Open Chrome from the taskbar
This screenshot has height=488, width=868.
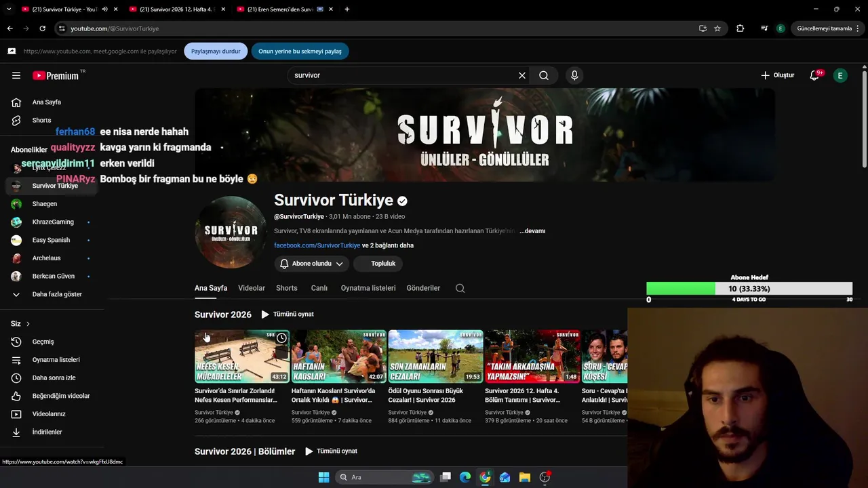click(x=485, y=477)
